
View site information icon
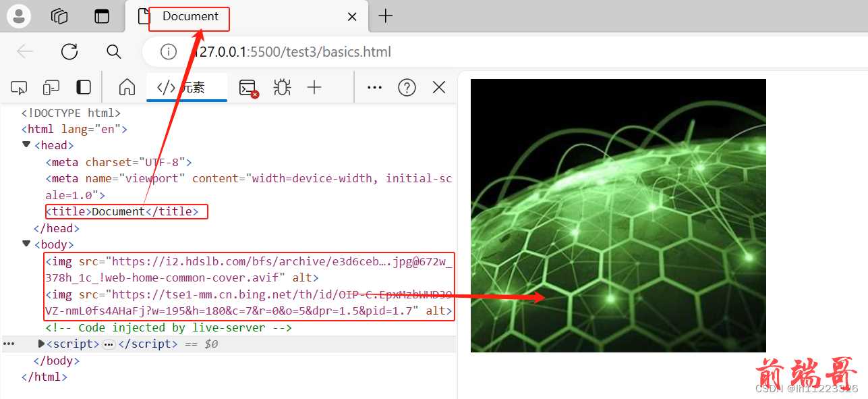pos(169,52)
